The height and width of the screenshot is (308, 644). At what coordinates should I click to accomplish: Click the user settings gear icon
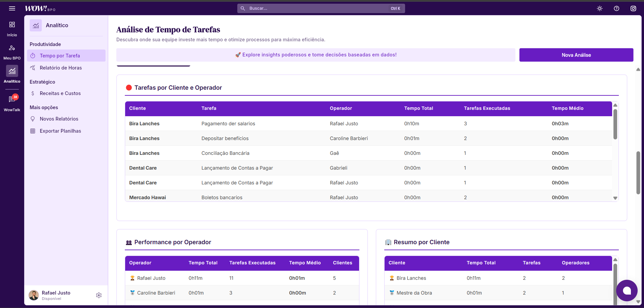click(99, 295)
